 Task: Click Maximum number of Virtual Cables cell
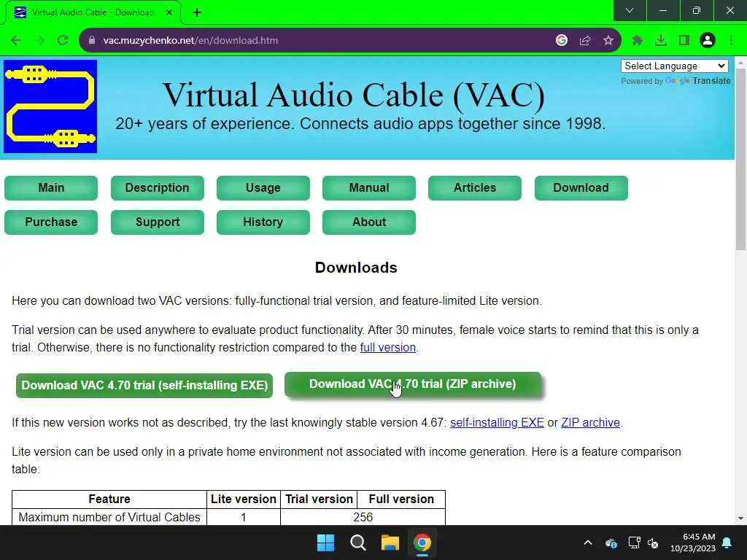[109, 517]
